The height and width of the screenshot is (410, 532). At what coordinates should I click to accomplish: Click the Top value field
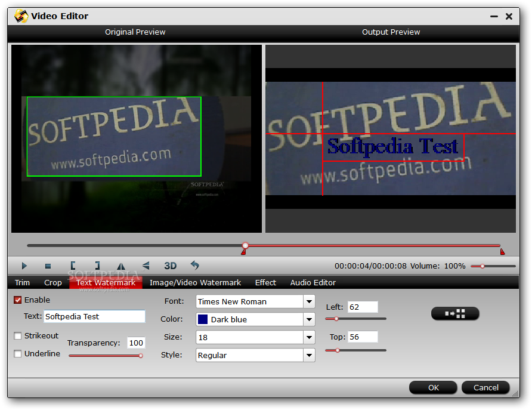click(x=363, y=337)
